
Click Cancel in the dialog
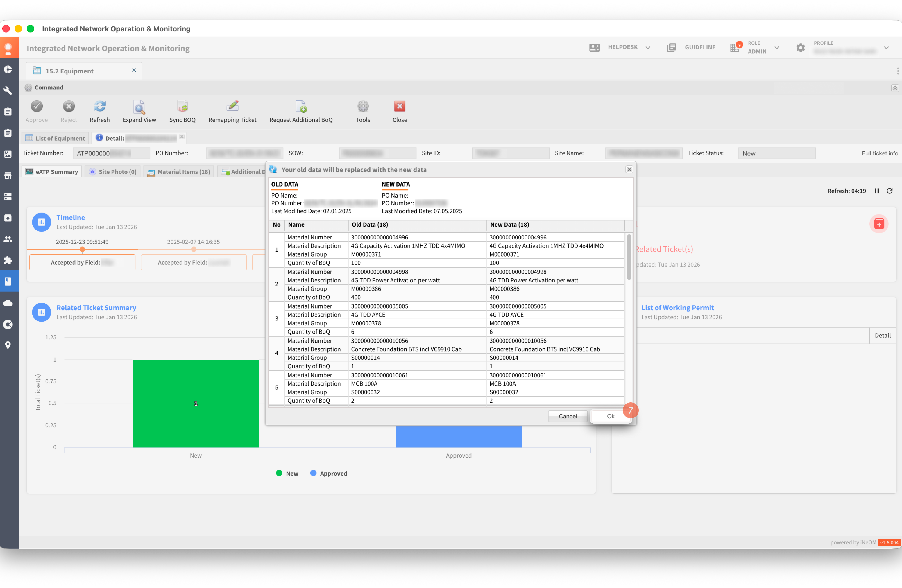tap(567, 416)
